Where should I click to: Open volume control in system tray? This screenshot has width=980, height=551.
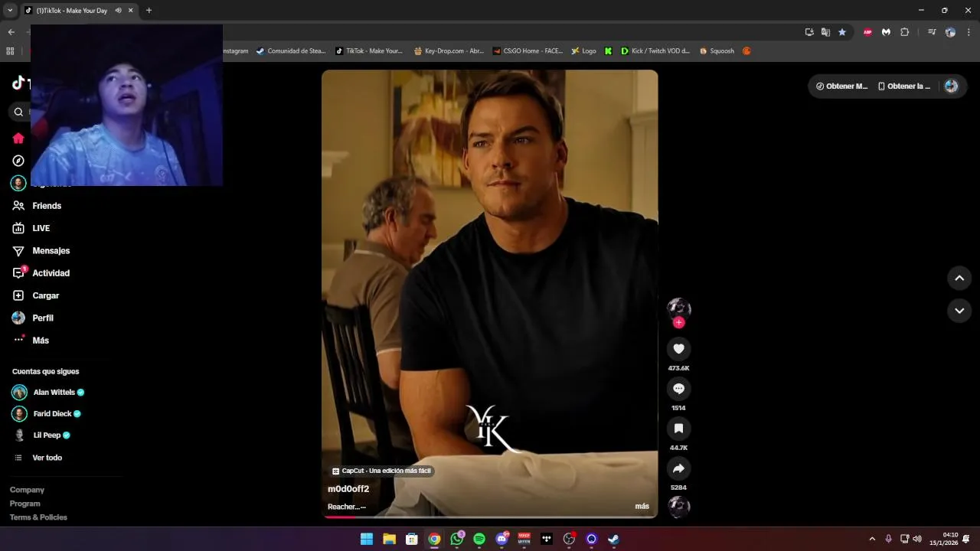point(917,539)
